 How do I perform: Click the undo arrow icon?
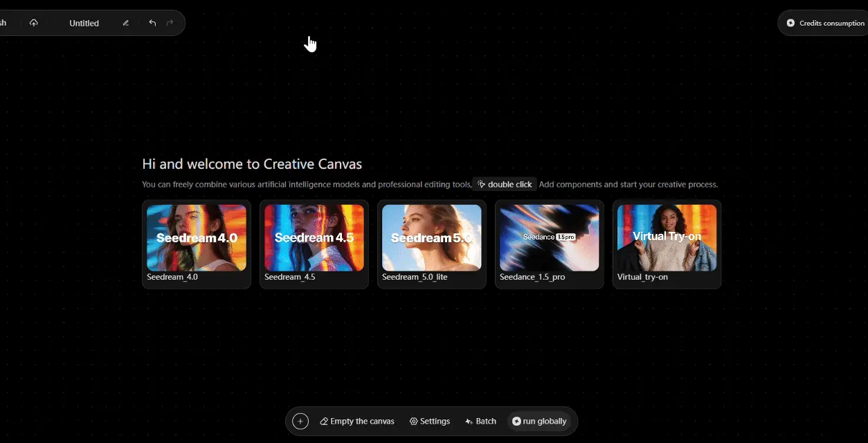[152, 23]
